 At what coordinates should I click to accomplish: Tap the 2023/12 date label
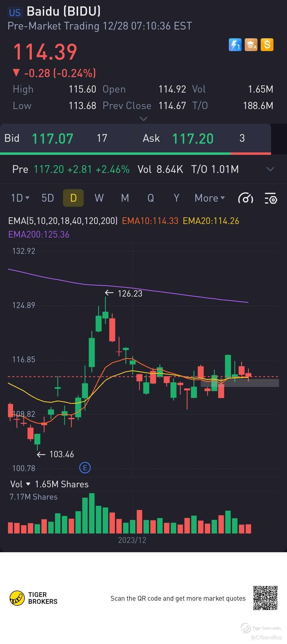(132, 540)
